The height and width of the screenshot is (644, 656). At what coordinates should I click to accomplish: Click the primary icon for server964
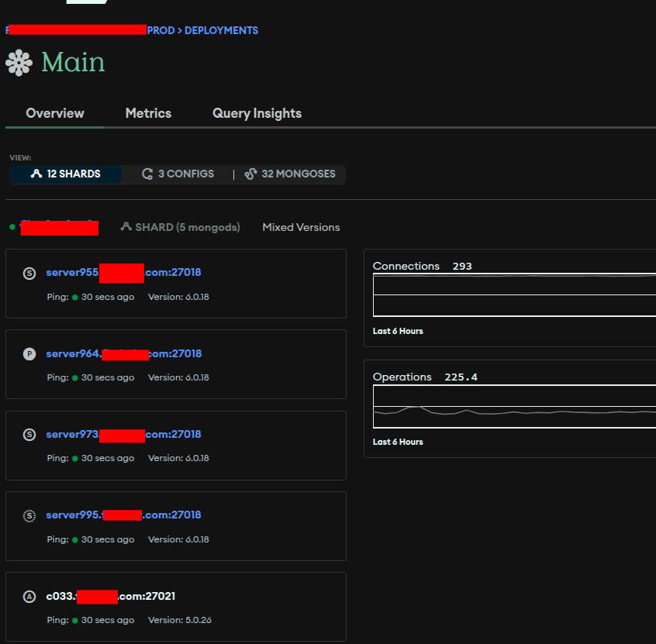29,354
